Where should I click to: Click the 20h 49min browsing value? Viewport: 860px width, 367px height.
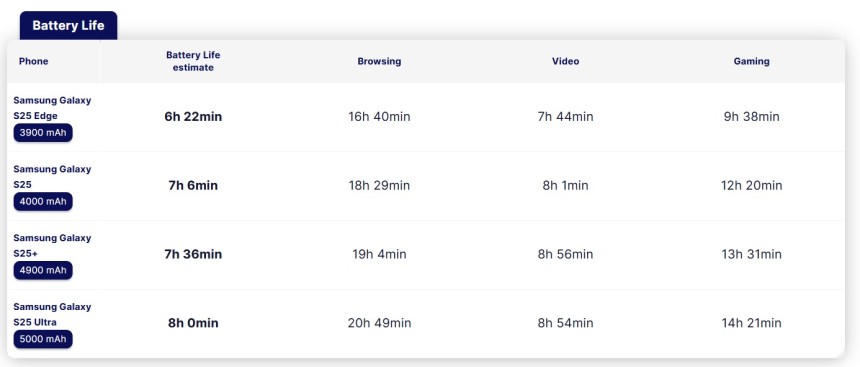click(379, 323)
